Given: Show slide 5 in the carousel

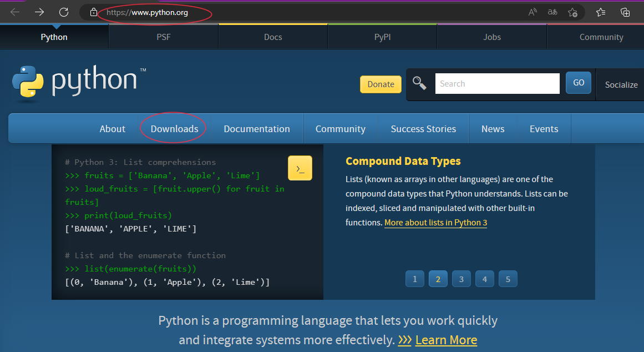Looking at the screenshot, I should 508,279.
